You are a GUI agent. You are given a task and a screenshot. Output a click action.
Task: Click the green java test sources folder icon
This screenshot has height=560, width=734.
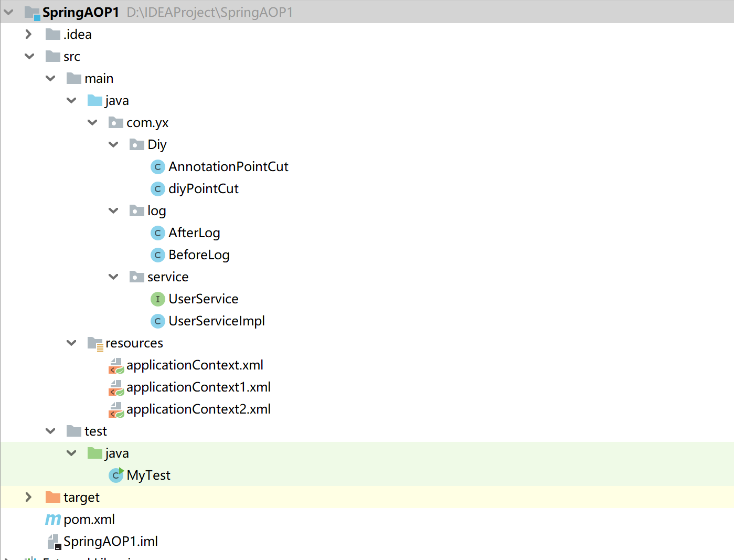click(95, 453)
